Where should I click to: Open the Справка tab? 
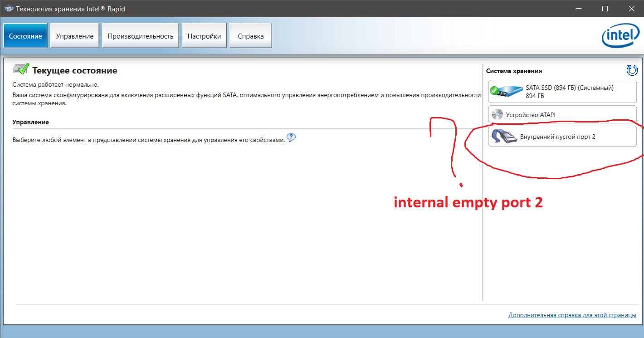[250, 35]
